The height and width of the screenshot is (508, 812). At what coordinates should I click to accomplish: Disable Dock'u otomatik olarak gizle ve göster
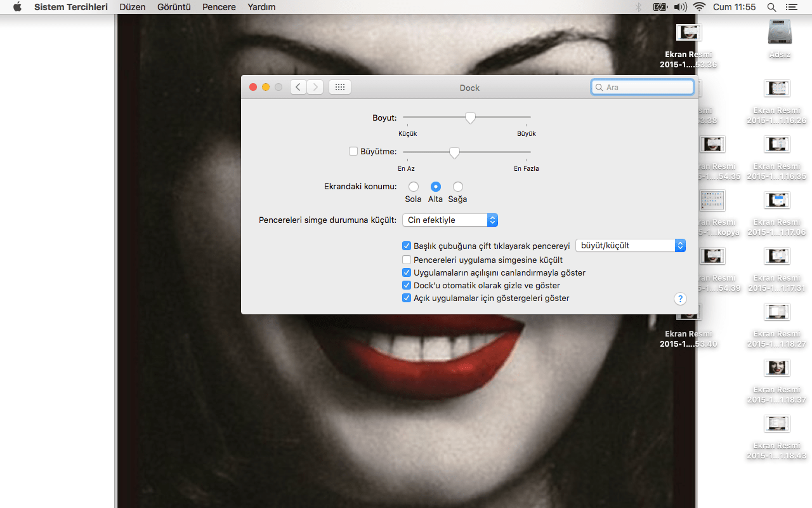tap(406, 285)
